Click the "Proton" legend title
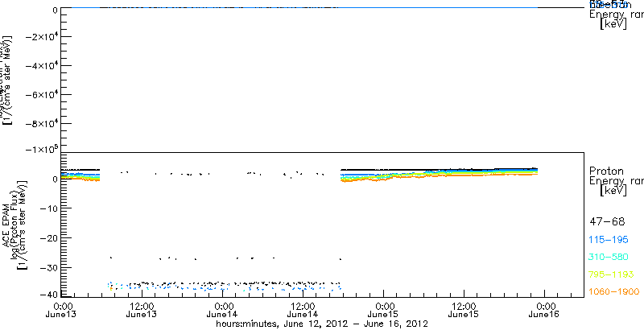The image size is (644, 330). point(606,171)
